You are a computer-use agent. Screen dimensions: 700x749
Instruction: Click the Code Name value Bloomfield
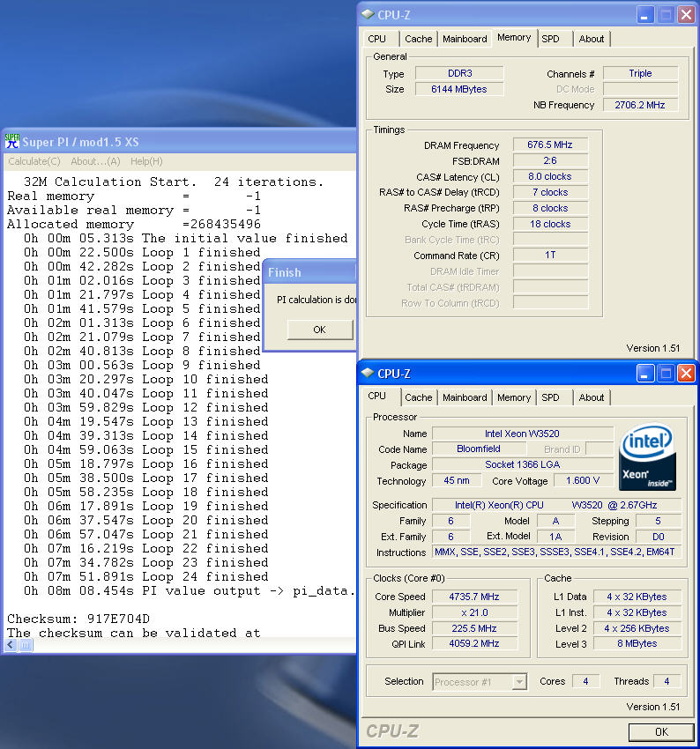click(x=479, y=449)
